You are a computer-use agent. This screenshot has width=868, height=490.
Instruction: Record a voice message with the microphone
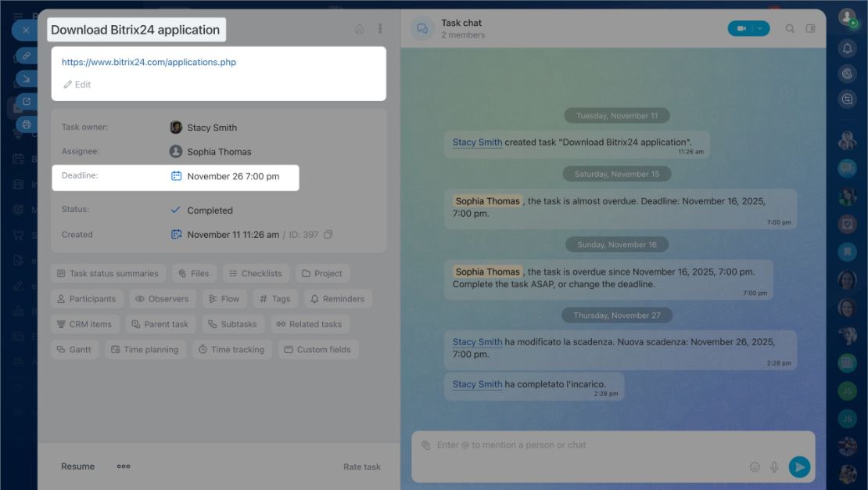(x=774, y=467)
